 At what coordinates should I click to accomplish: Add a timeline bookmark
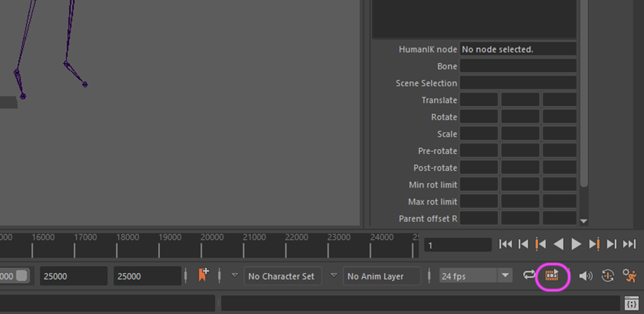coord(203,275)
